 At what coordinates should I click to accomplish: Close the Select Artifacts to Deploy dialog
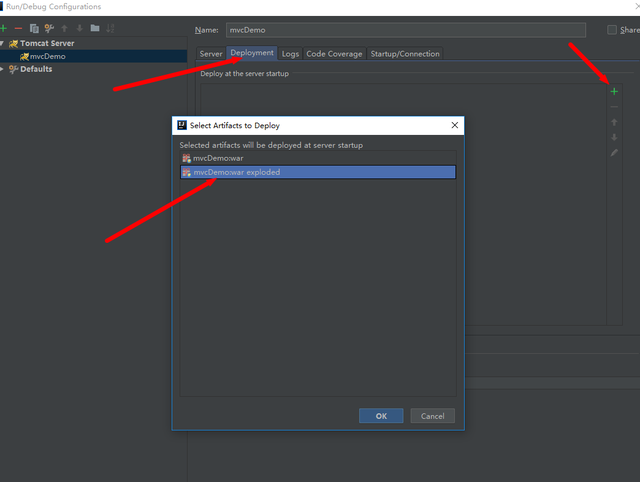455,125
